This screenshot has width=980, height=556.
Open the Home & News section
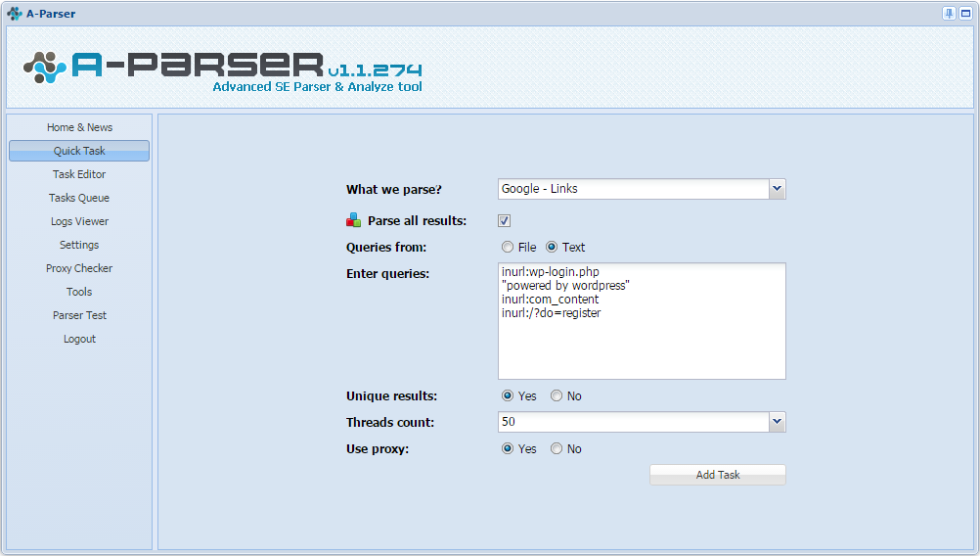click(79, 127)
